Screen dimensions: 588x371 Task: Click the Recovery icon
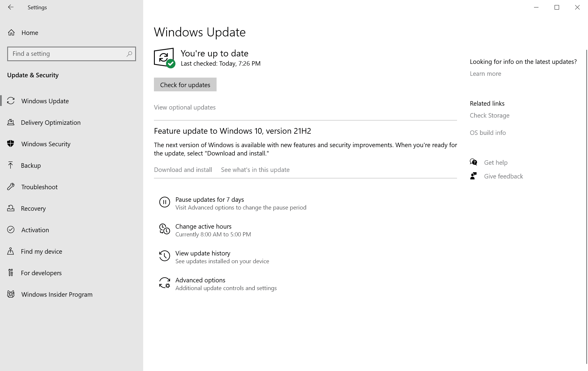point(11,208)
